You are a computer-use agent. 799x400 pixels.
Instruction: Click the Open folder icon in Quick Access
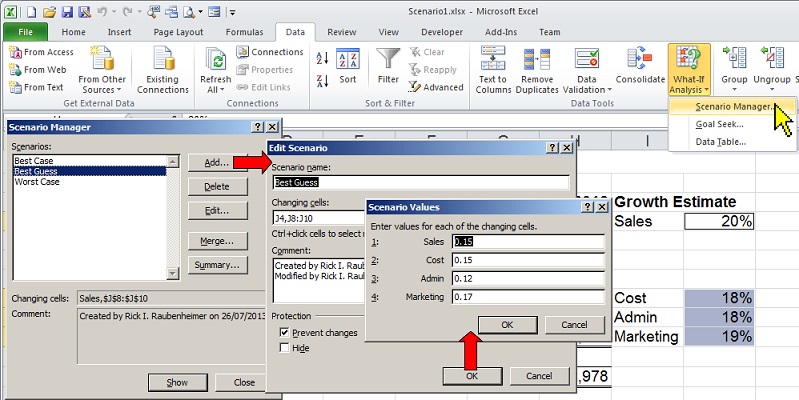click(49, 11)
